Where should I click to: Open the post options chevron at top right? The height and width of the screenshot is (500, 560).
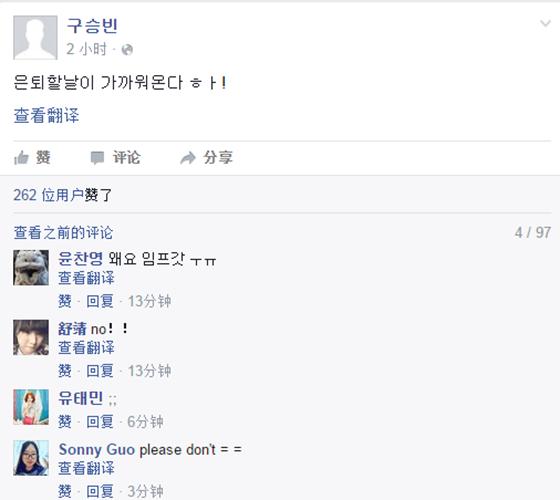tap(545, 24)
